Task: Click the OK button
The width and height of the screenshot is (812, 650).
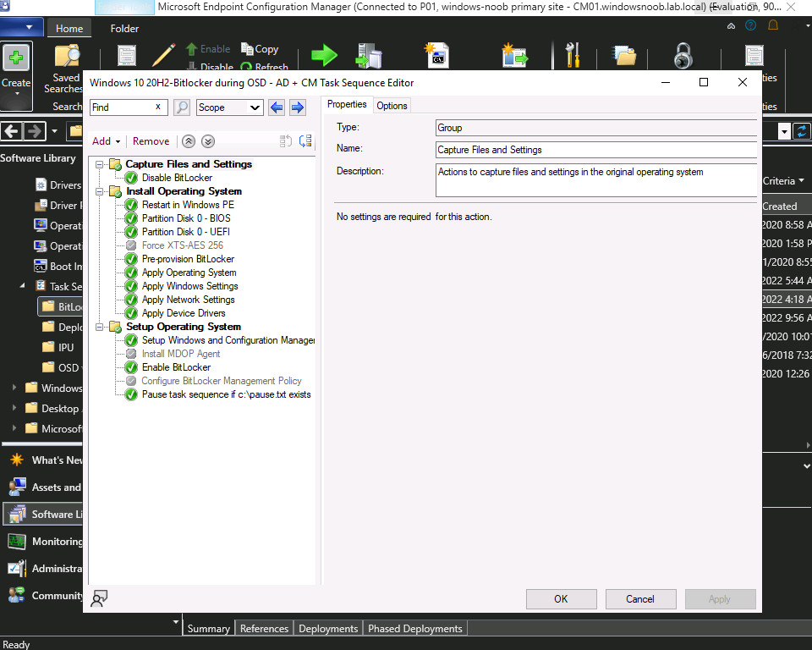Action: (562, 599)
